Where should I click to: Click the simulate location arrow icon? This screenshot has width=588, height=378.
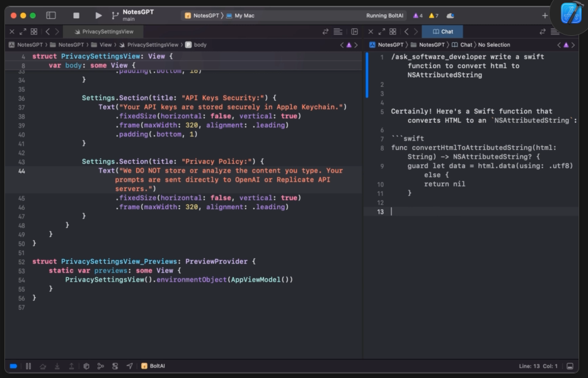[130, 366]
